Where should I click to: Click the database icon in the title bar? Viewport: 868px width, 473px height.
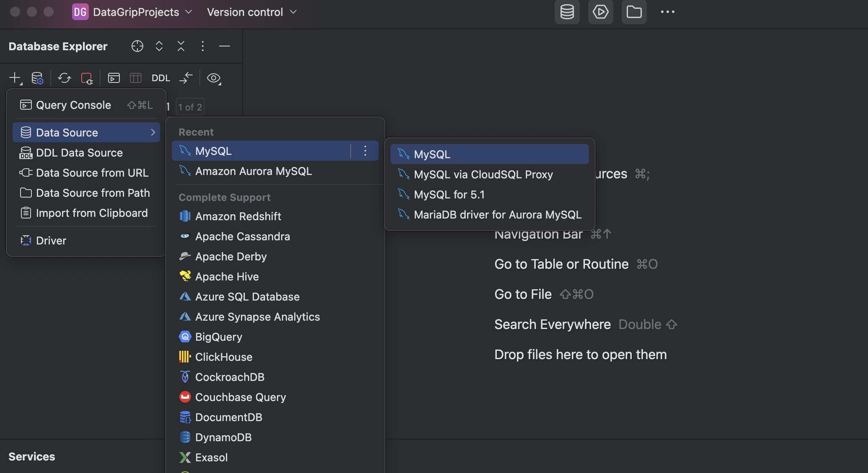click(x=567, y=12)
